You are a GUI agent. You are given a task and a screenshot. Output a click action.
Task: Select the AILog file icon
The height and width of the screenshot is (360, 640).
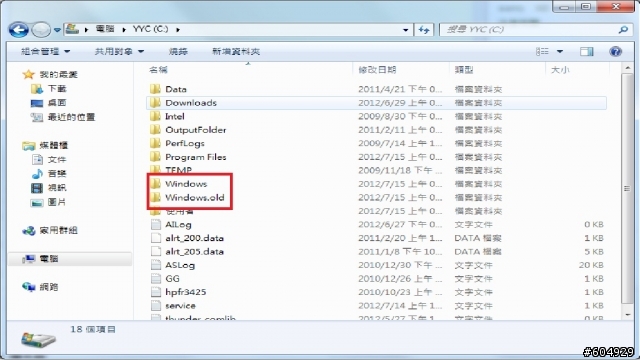pos(156,224)
